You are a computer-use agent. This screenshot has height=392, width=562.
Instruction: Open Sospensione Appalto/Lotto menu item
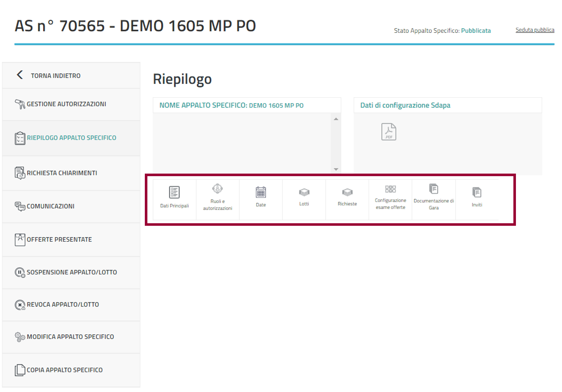click(72, 272)
